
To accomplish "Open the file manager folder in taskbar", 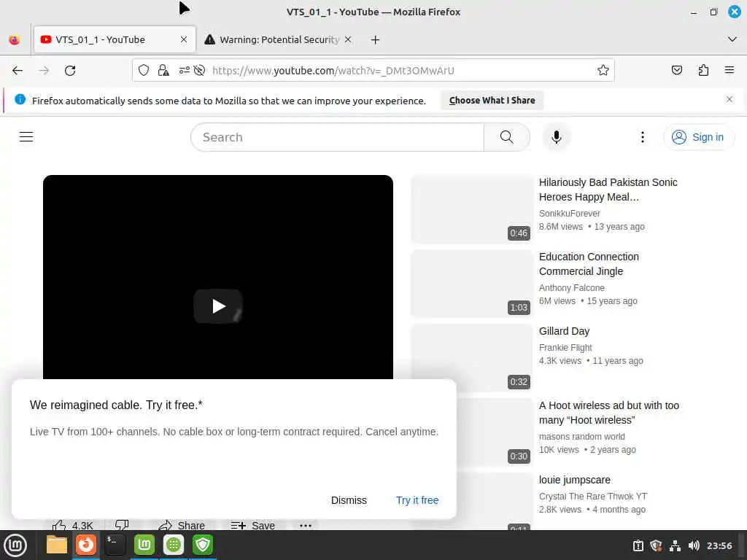I will [57, 545].
